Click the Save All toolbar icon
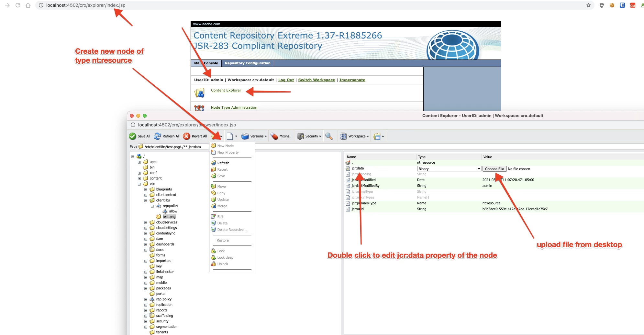644x335 pixels. [132, 136]
